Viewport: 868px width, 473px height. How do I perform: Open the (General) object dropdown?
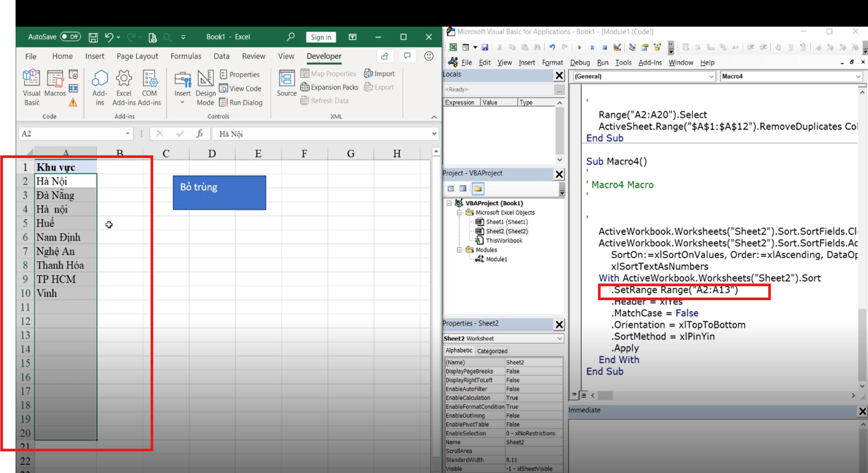click(x=711, y=76)
